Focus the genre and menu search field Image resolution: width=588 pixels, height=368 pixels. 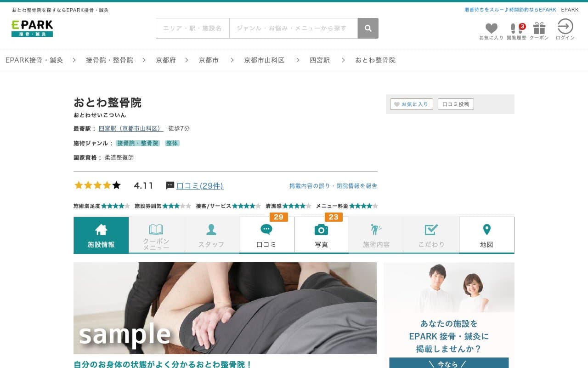[293, 29]
